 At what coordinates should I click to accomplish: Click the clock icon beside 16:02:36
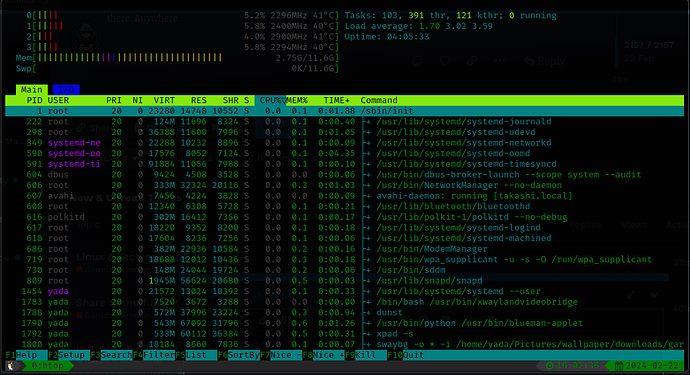550,366
